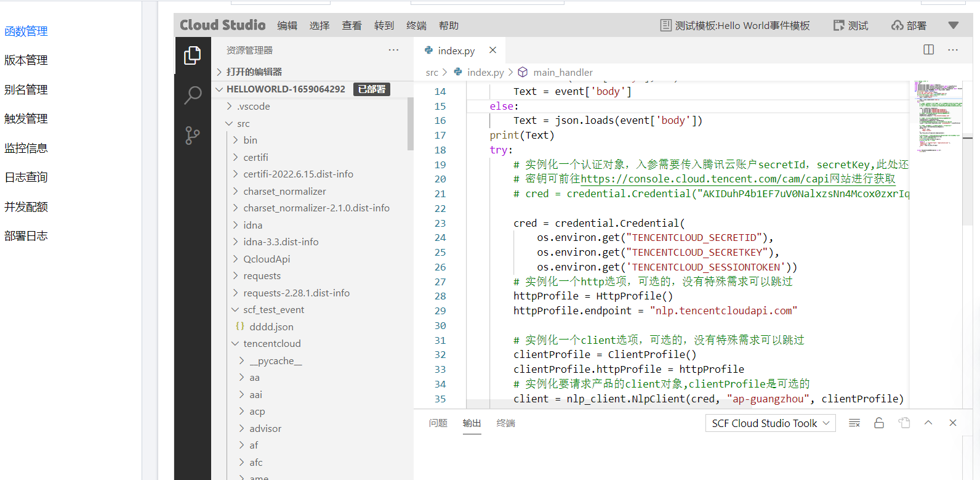980x480 pixels.
Task: Go to 别名管理 in left navigation
Action: tap(26, 89)
